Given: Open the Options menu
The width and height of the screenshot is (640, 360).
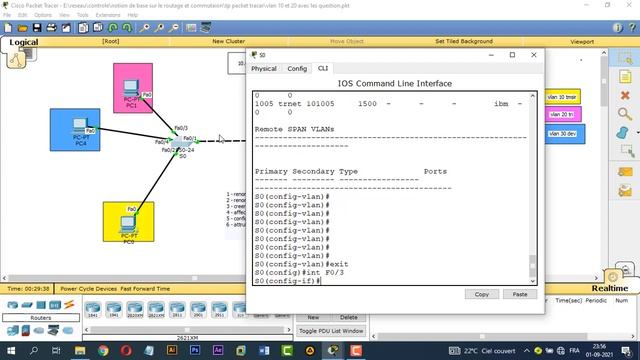Looking at the screenshot, I should click(43, 15).
